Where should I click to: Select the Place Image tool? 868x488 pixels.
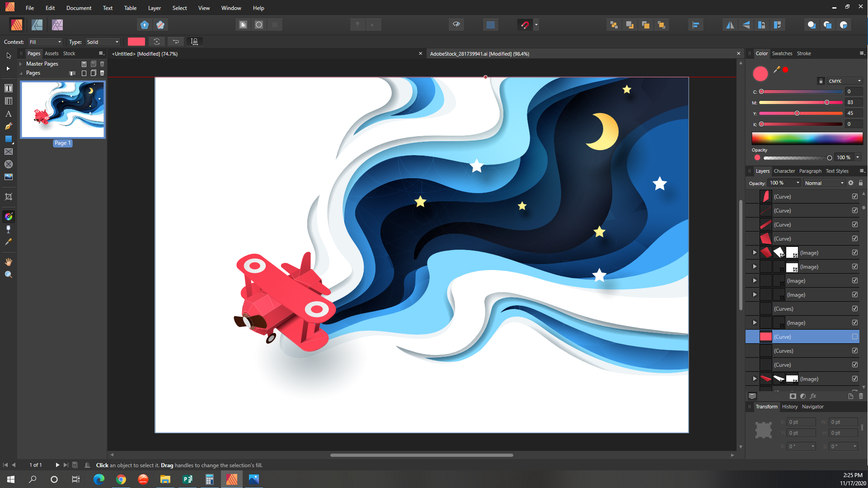click(9, 177)
